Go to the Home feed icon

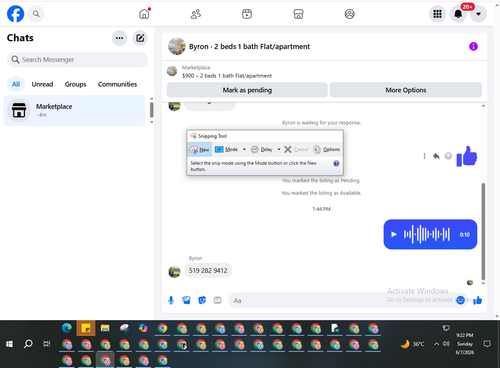[x=144, y=14]
